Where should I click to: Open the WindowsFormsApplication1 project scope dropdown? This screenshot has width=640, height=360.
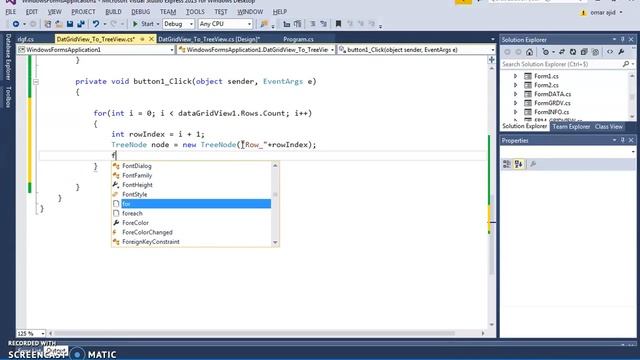[x=96, y=50]
